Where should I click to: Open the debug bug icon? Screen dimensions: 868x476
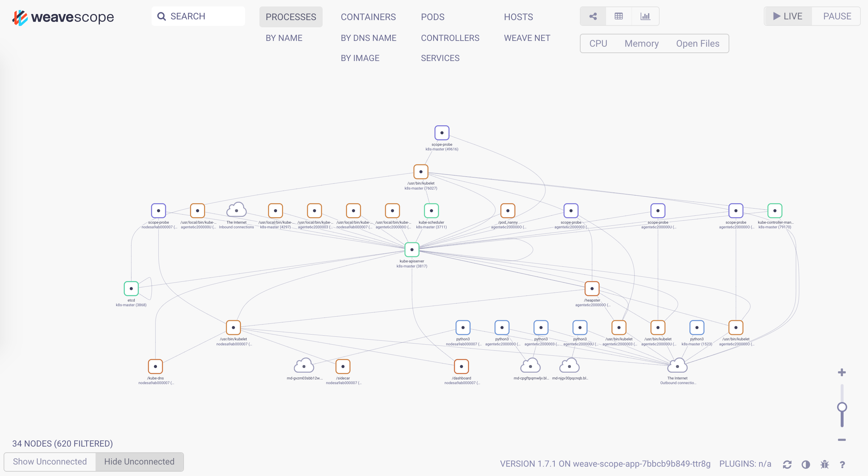pyautogui.click(x=825, y=465)
